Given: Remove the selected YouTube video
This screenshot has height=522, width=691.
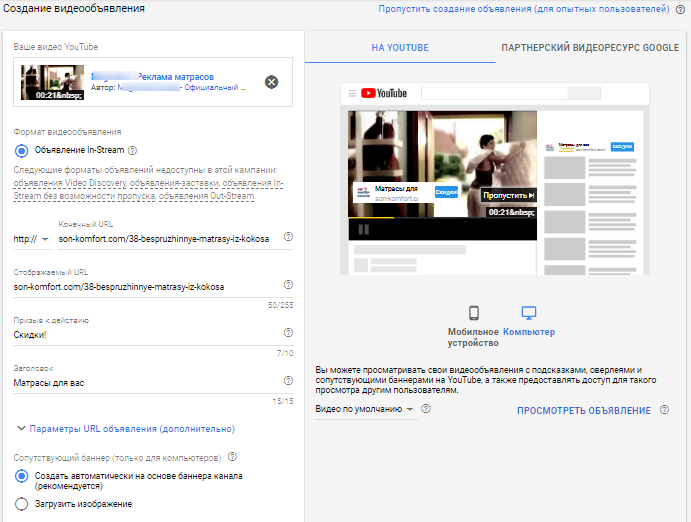Looking at the screenshot, I should pos(271,82).
